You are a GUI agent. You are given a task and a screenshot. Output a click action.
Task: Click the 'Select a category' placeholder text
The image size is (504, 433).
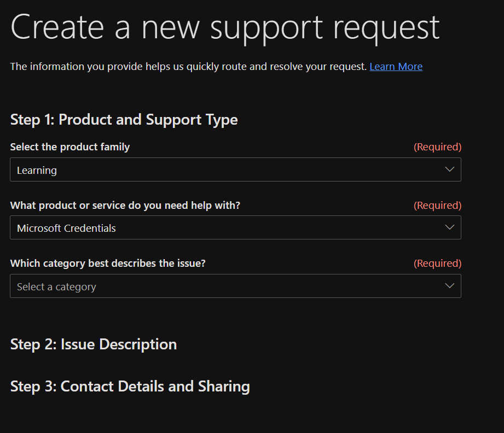pyautogui.click(x=56, y=287)
